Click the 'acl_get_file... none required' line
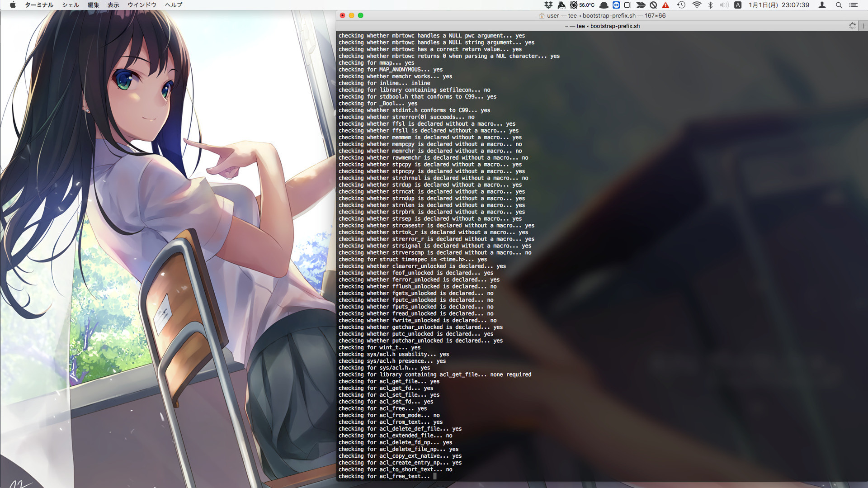The height and width of the screenshot is (488, 868). tap(435, 375)
